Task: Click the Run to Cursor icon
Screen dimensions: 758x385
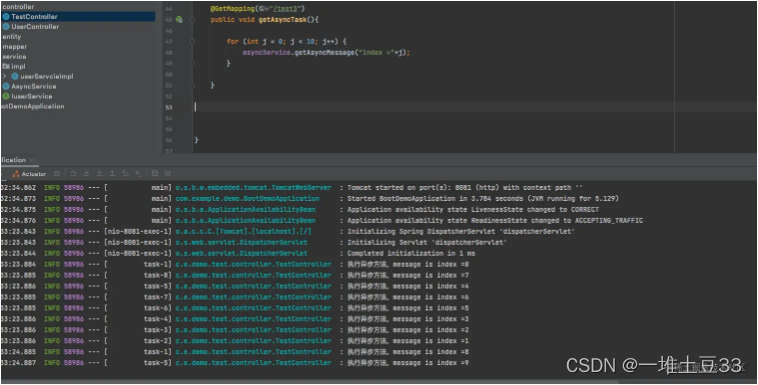Action: coord(138,173)
